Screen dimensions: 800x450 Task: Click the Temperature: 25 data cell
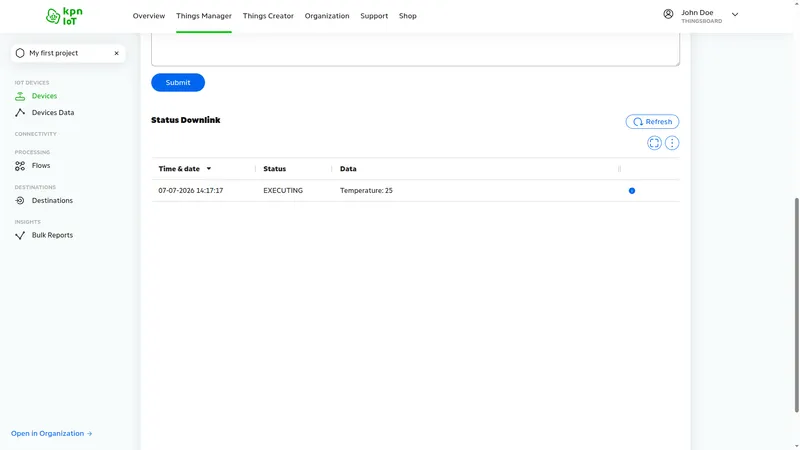(x=366, y=191)
